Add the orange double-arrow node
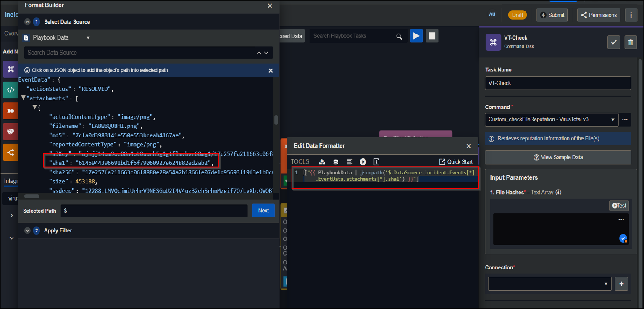644x309 pixels. [x=11, y=111]
